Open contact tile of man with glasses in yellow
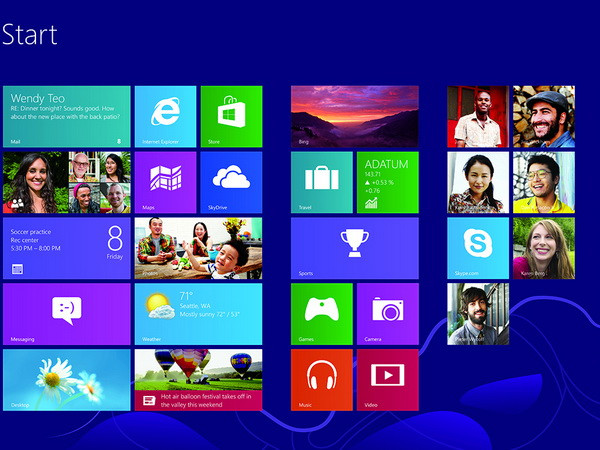 click(x=544, y=183)
